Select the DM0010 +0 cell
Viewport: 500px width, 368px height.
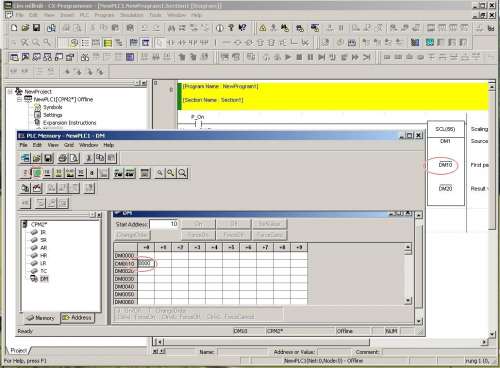click(x=146, y=263)
